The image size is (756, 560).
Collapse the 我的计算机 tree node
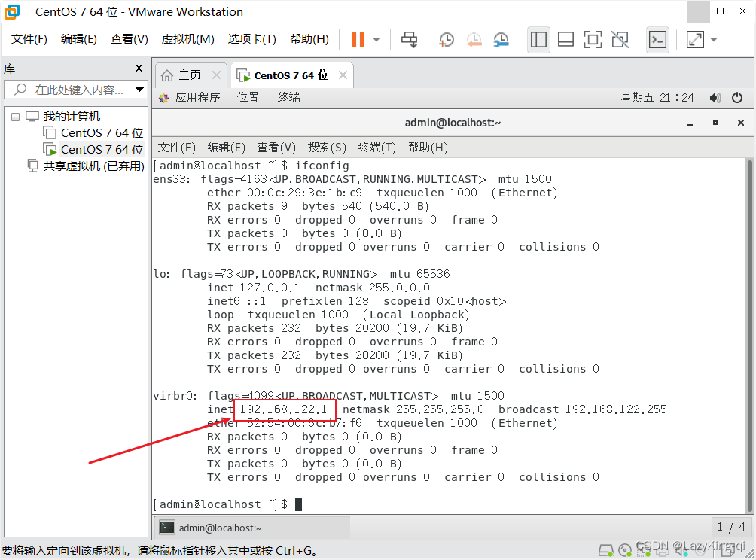click(15, 117)
